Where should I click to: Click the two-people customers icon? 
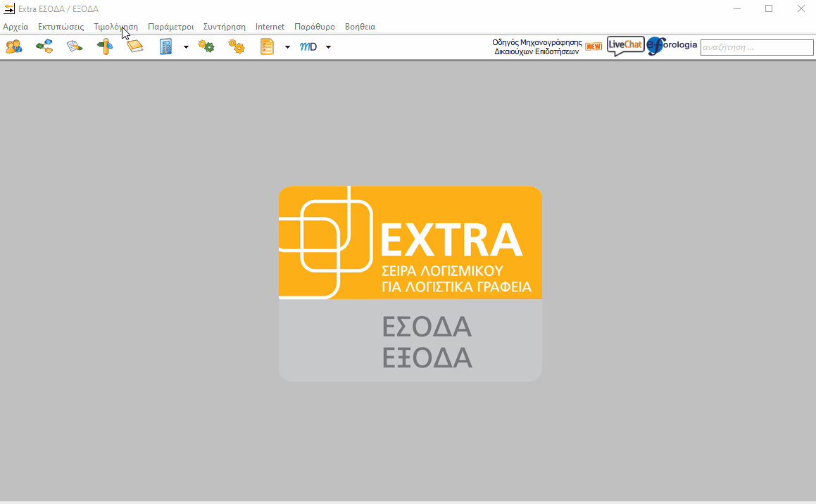[14, 47]
